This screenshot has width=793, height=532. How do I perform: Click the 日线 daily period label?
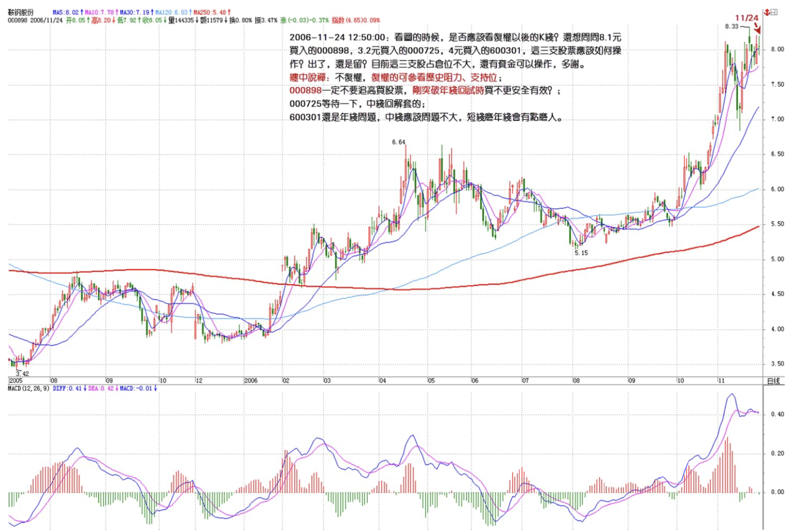click(773, 381)
